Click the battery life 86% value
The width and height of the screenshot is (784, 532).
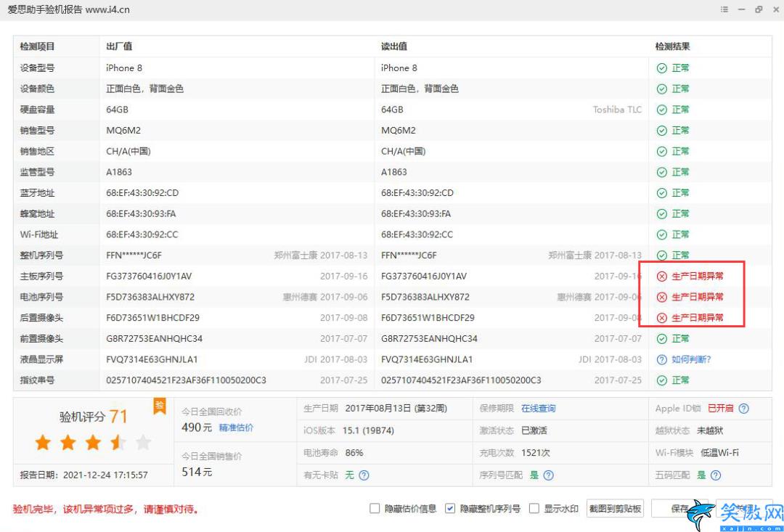[x=354, y=453]
